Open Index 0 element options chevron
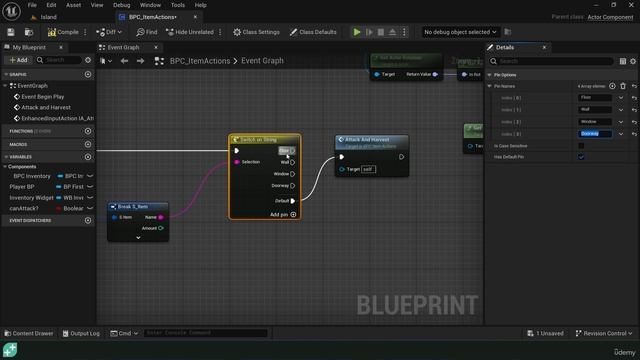 coord(621,98)
